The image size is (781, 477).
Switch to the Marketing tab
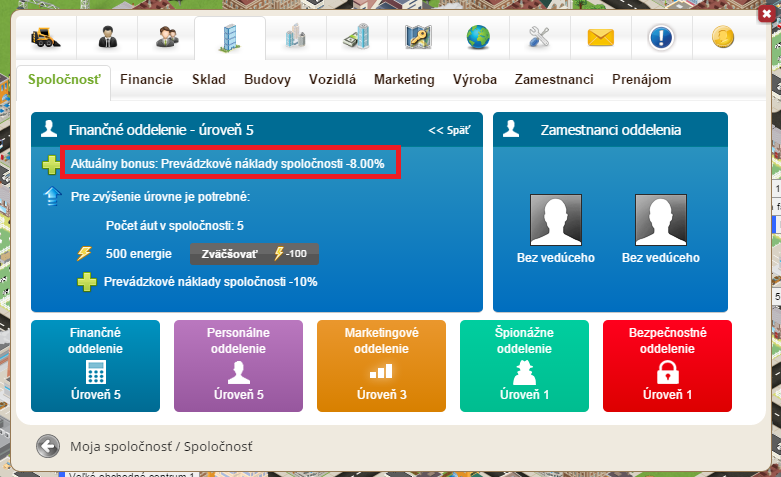404,80
